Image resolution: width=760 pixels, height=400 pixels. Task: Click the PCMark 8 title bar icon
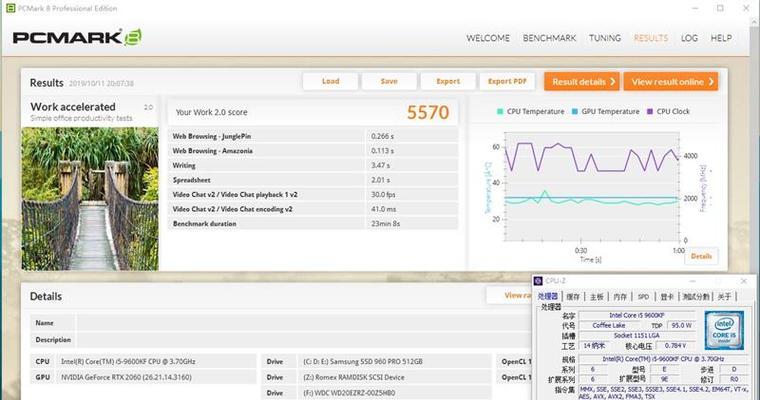[x=10, y=8]
